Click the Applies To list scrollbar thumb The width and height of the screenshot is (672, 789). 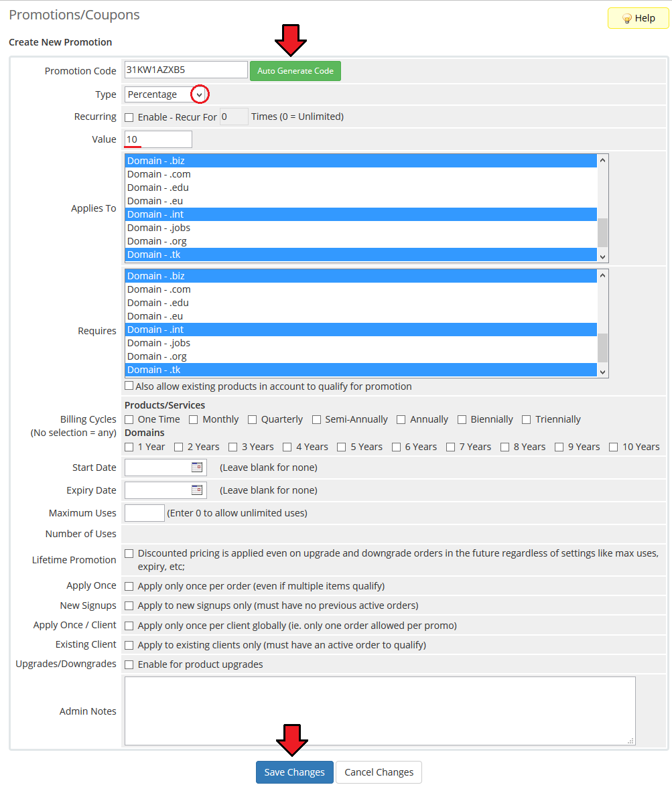(602, 232)
